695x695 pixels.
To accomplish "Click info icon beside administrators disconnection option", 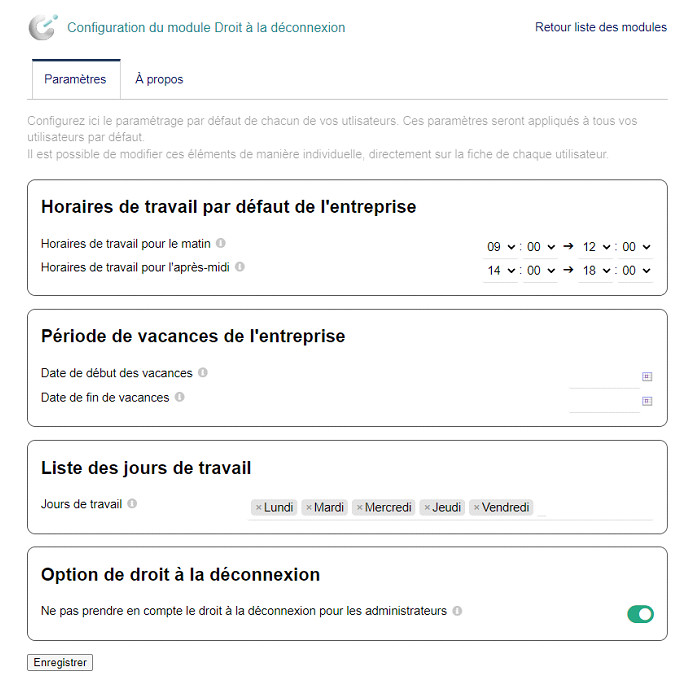I will (x=457, y=610).
